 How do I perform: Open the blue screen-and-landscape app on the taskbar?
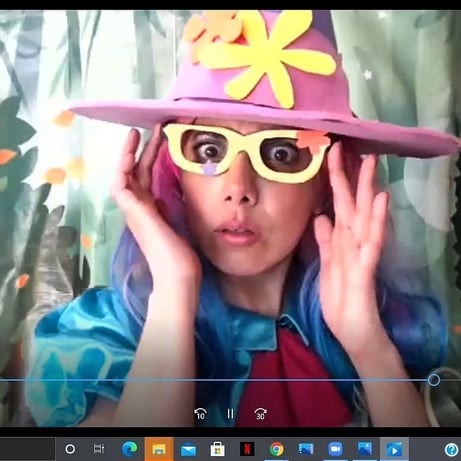306,449
